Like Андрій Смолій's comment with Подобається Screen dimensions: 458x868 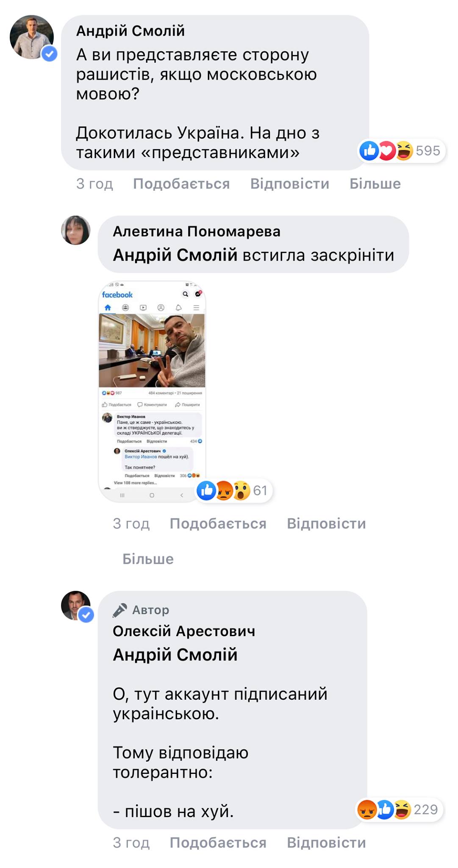pos(181,184)
